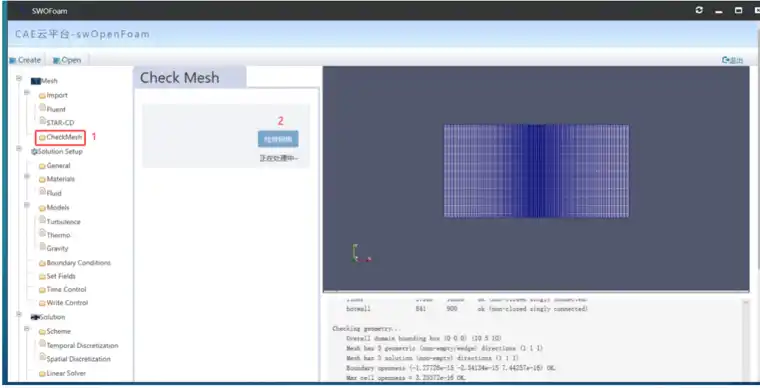This screenshot has height=388, width=760.
Task: Click the axis orientation triad in the viewport
Action: tap(362, 253)
